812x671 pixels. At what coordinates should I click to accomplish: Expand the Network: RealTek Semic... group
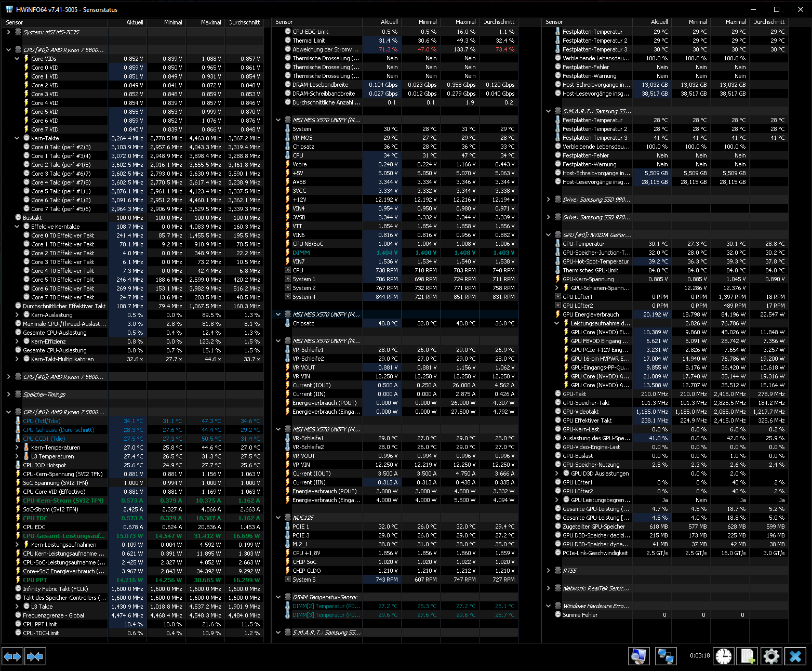[x=549, y=588]
